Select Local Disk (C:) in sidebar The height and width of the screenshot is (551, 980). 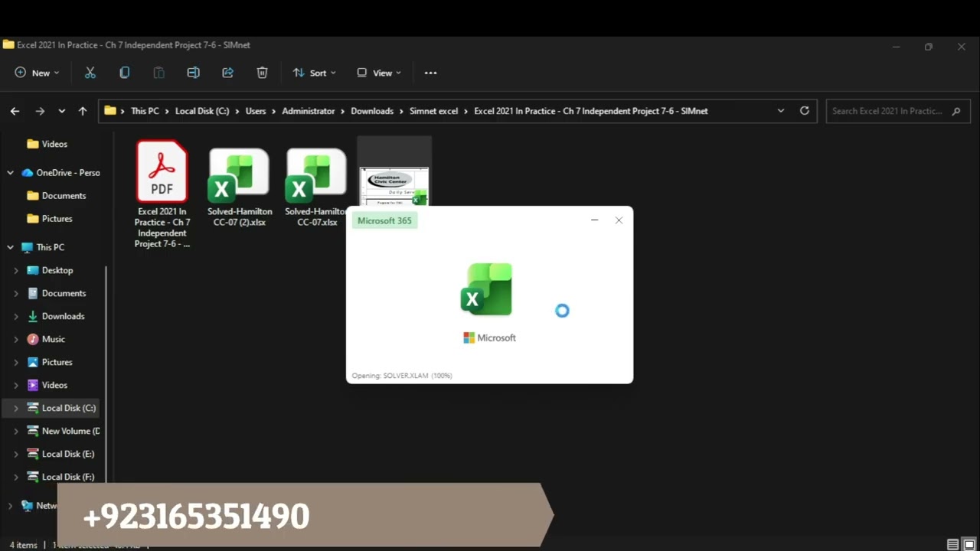61,408
